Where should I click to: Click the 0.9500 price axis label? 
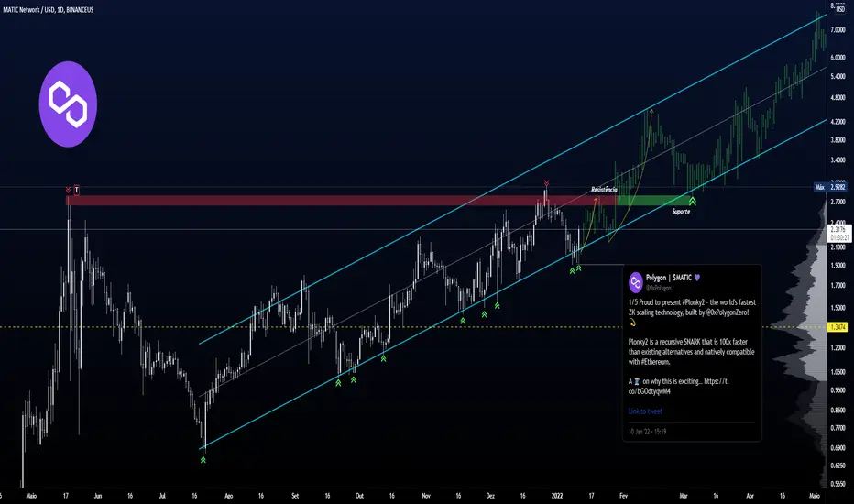838,390
